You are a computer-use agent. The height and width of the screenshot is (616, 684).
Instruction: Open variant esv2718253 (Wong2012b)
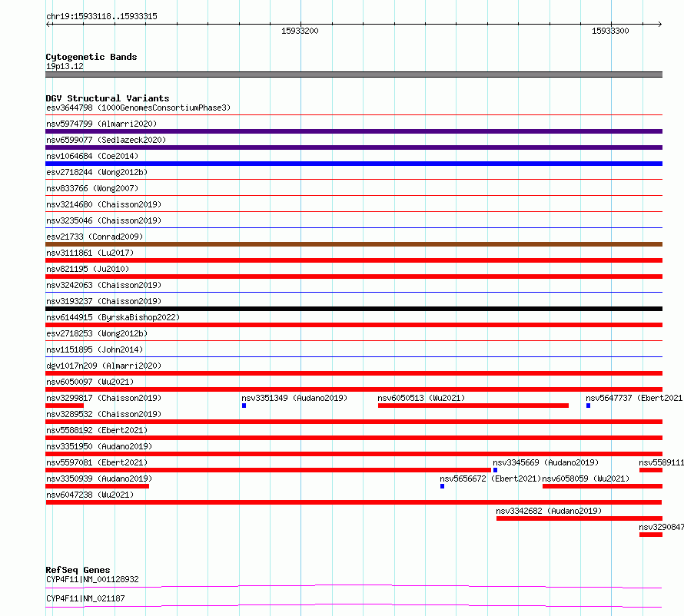[x=97, y=333]
